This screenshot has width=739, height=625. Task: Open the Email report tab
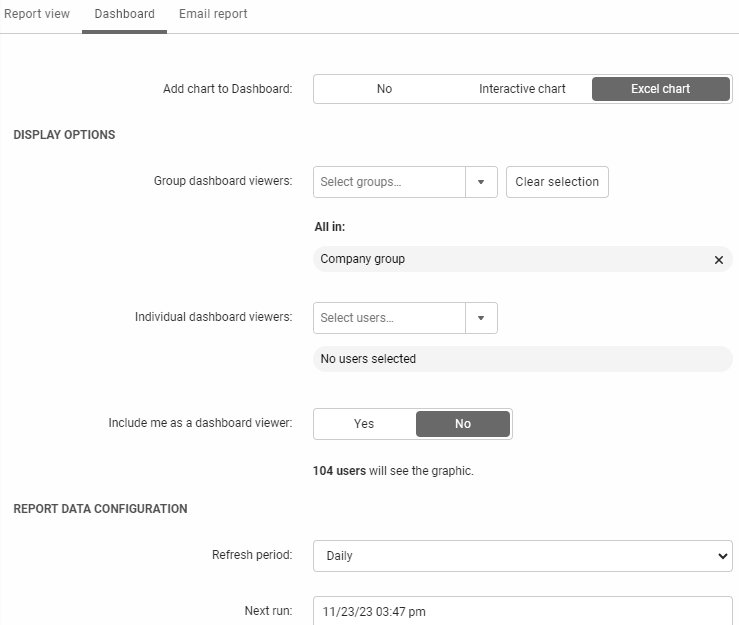click(213, 15)
